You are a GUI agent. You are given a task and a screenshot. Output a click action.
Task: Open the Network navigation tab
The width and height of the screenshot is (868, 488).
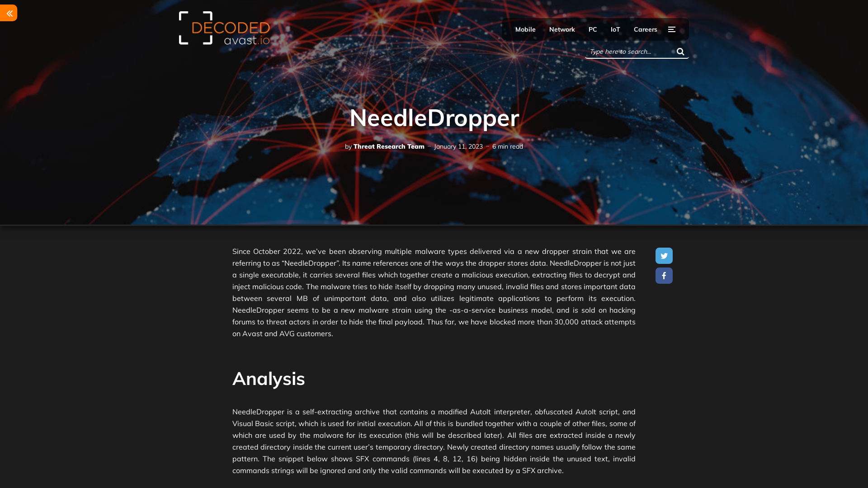tap(561, 29)
